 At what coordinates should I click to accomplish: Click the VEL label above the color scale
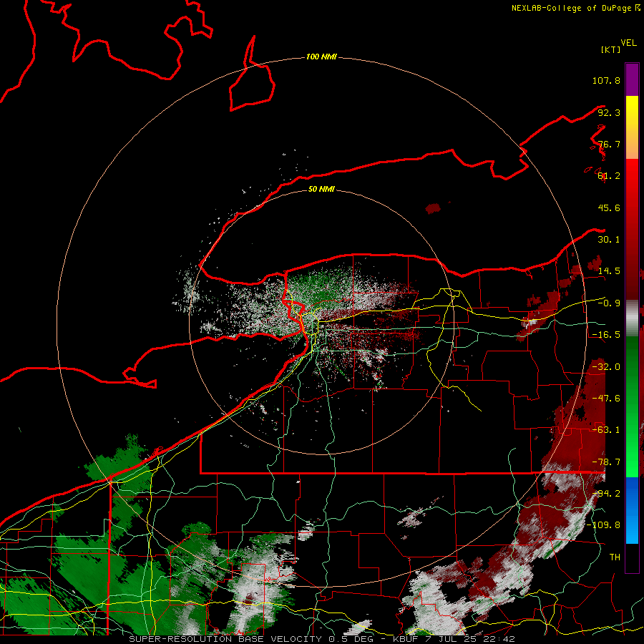[x=628, y=43]
